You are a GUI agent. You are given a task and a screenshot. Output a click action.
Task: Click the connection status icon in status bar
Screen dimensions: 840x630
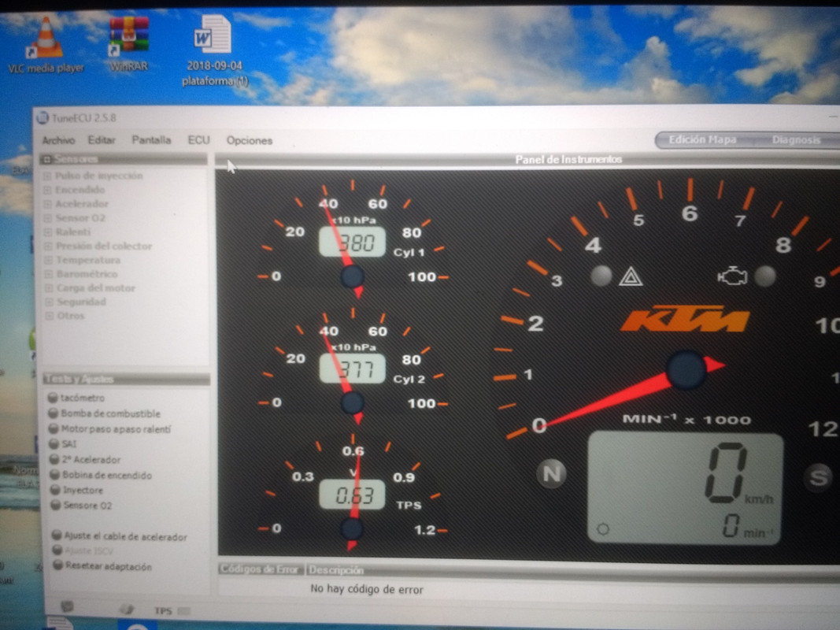67,606
